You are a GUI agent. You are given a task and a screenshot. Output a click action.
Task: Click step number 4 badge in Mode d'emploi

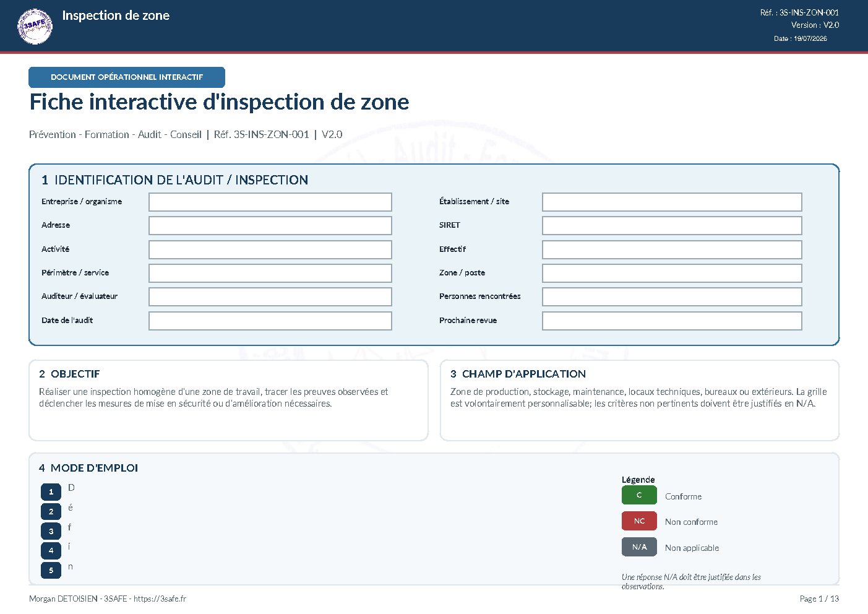pos(51,551)
